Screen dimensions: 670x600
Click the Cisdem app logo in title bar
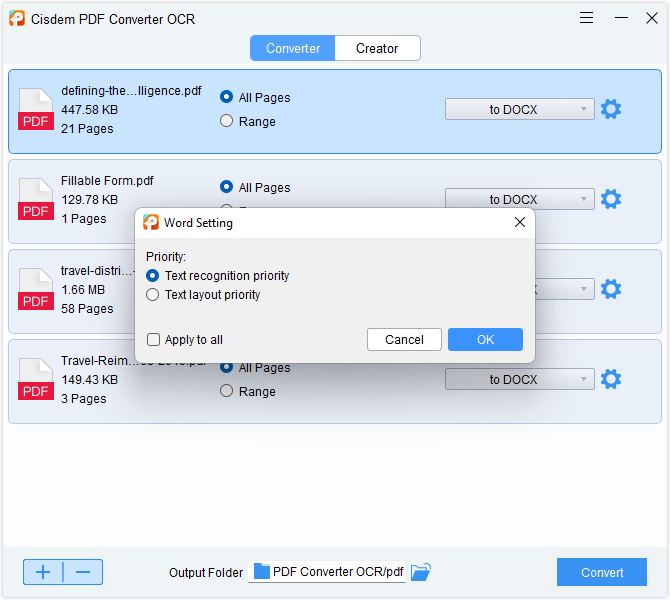click(17, 18)
